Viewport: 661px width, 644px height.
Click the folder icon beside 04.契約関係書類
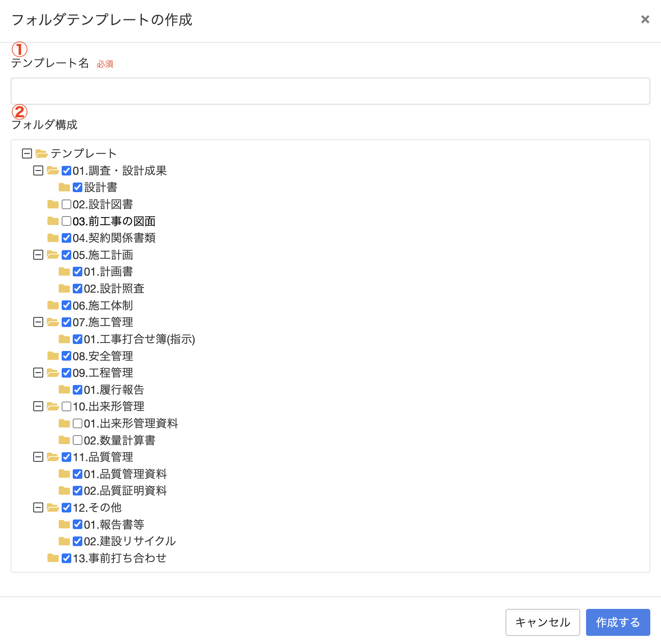pyautogui.click(x=53, y=238)
